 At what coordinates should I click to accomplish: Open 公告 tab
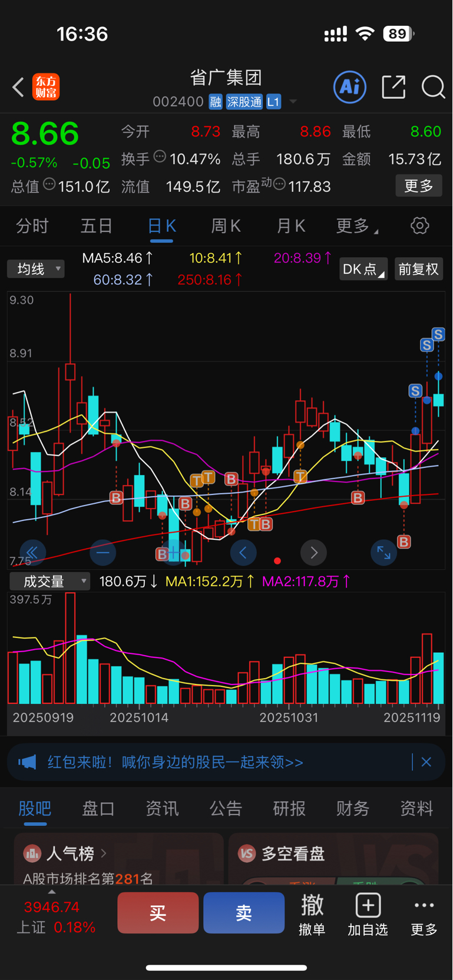point(226,808)
